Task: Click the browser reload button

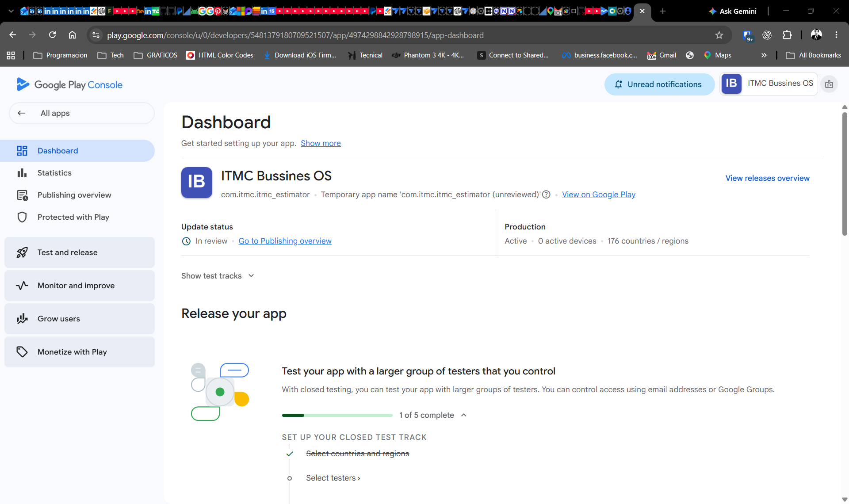Action: (x=52, y=35)
